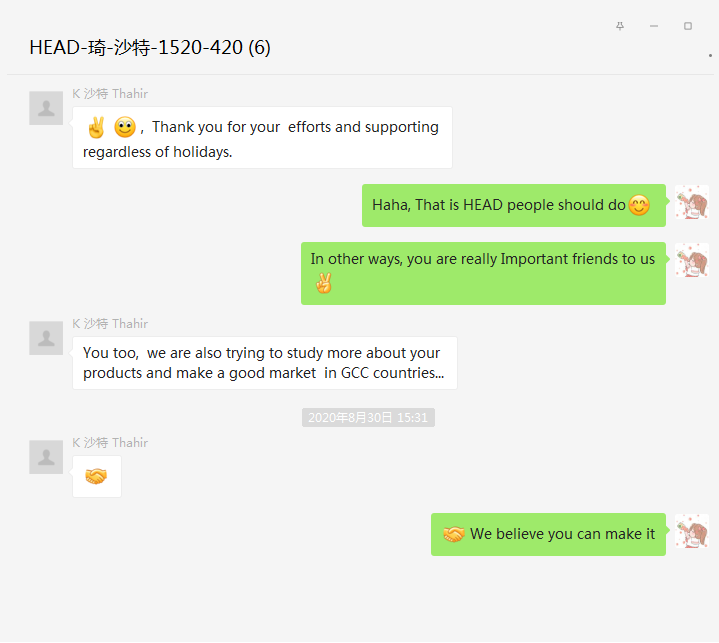Maximize the chat window
This screenshot has width=719, height=643.
point(688,26)
